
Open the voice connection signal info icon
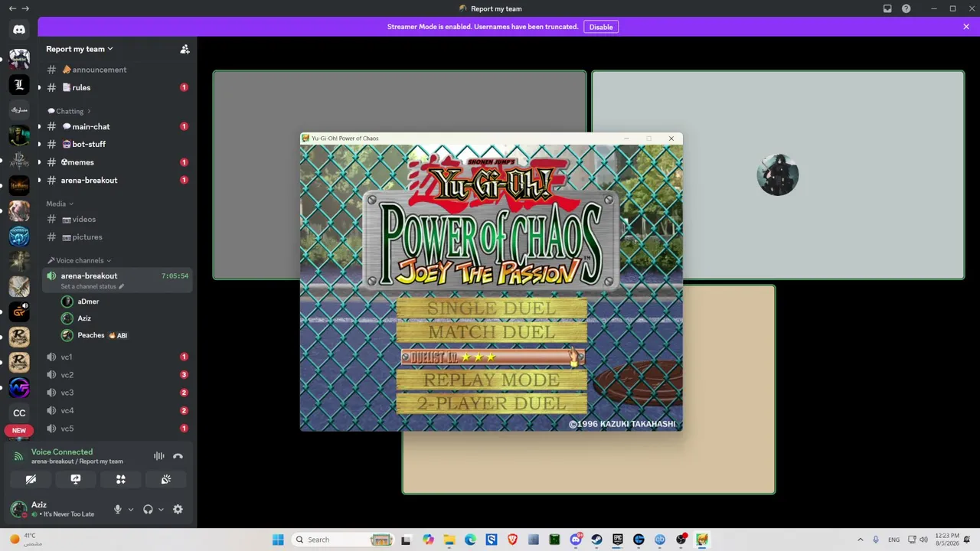click(19, 456)
